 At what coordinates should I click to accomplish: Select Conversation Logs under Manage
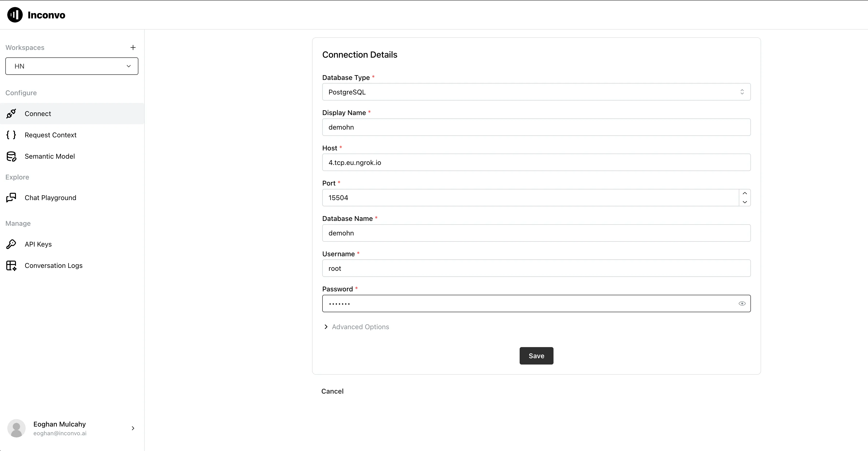pos(53,265)
